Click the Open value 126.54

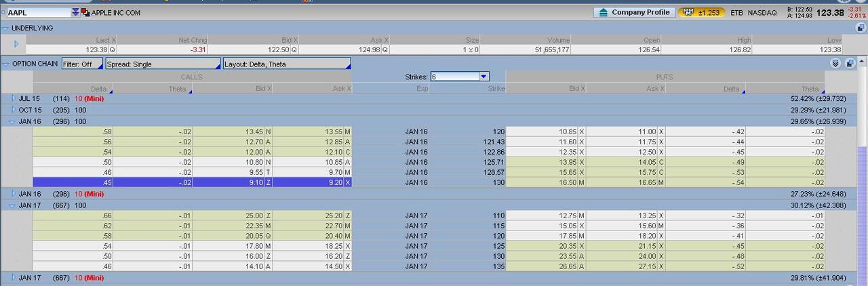point(649,49)
